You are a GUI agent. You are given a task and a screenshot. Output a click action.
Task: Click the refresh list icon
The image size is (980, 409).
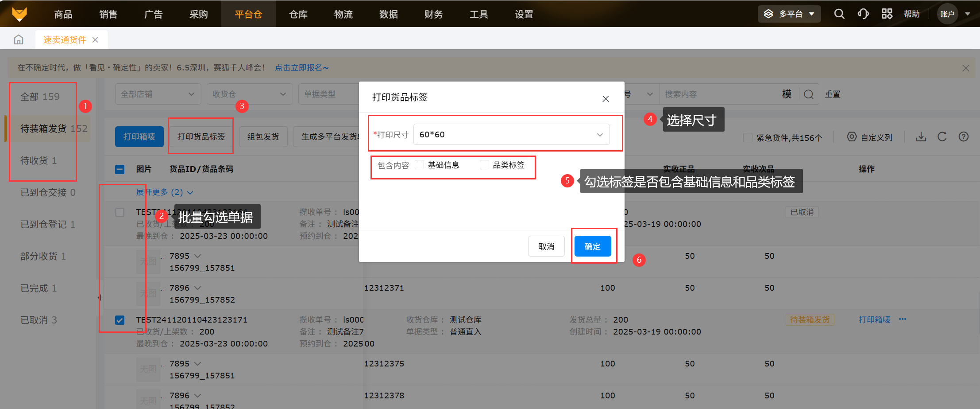(942, 137)
